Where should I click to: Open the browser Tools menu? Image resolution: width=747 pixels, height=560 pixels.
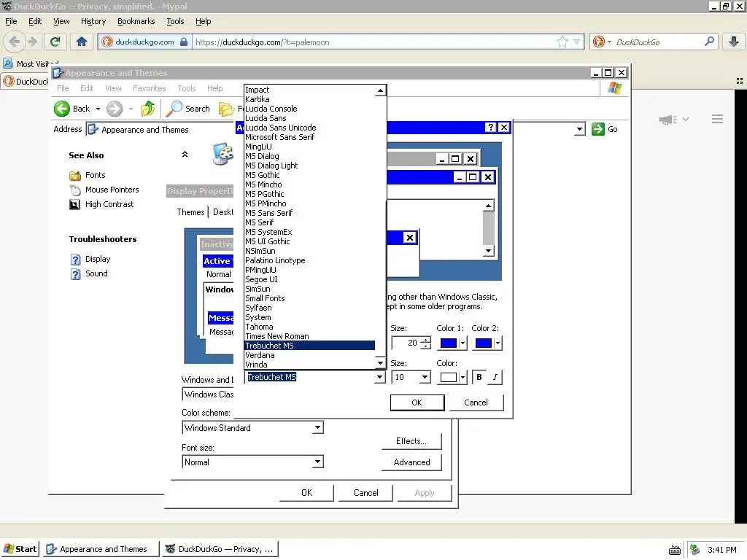pos(175,21)
